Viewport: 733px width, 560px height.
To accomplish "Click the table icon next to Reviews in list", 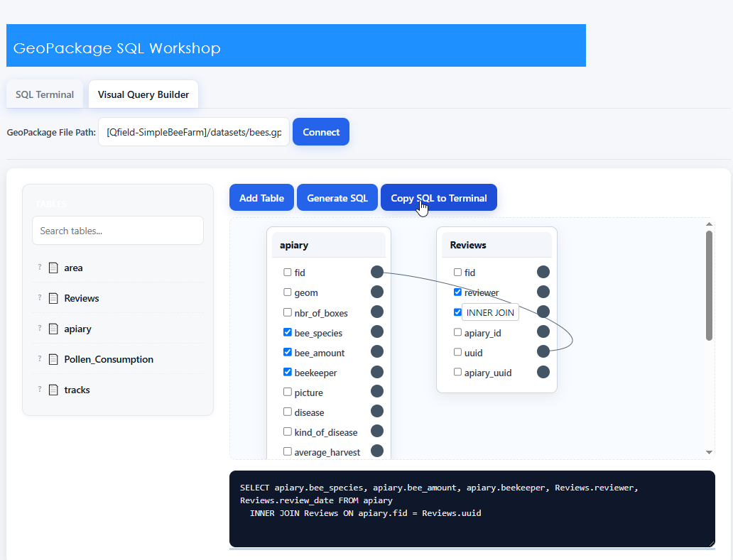I will coord(54,298).
